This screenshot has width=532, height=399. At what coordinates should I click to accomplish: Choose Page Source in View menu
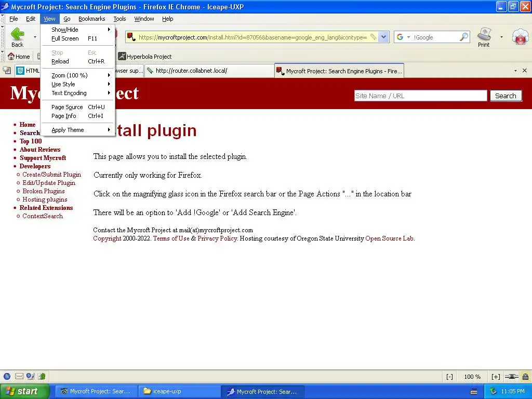(x=78, y=107)
